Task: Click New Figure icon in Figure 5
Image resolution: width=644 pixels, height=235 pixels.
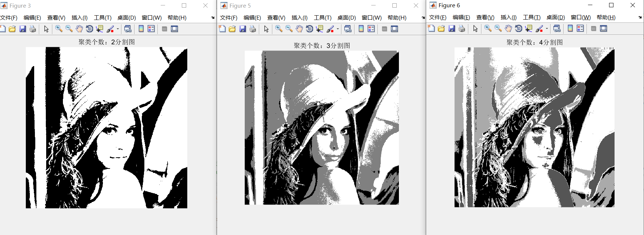Action: [222, 29]
